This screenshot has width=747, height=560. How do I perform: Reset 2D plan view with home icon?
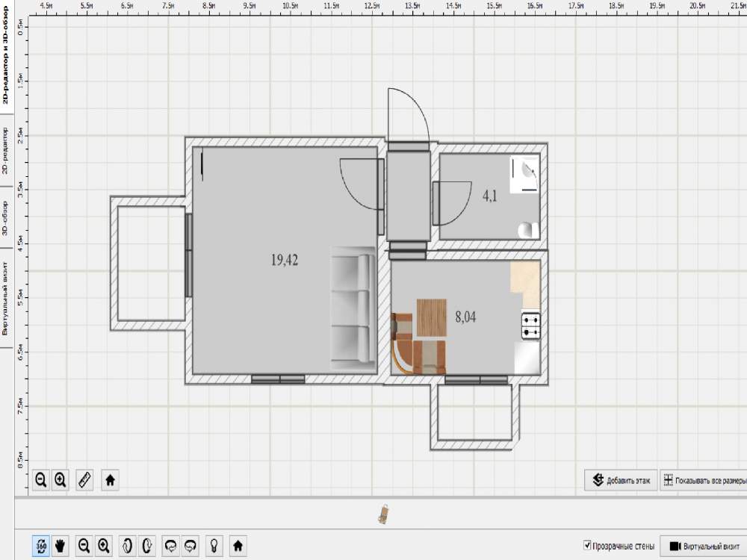tap(110, 480)
